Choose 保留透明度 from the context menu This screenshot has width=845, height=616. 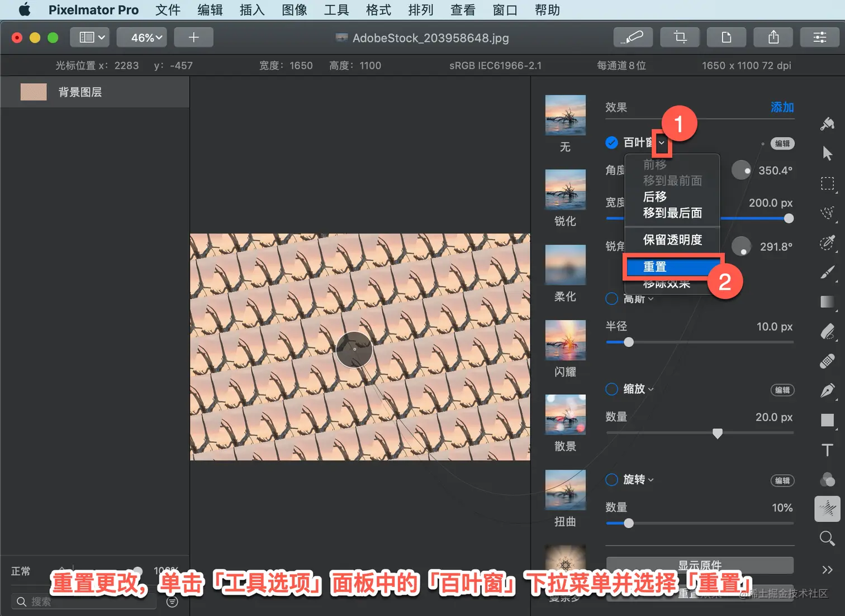[x=672, y=240]
